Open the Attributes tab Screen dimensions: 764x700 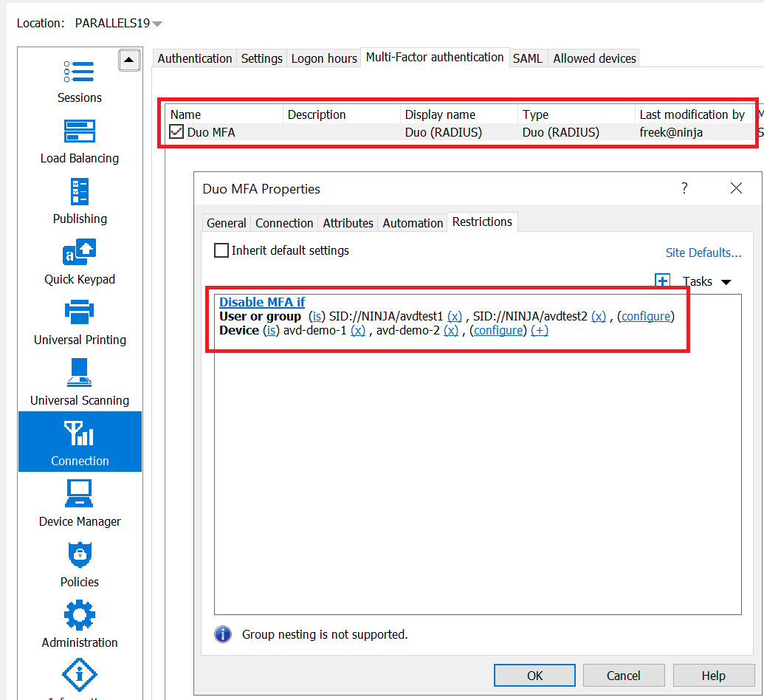coord(348,223)
